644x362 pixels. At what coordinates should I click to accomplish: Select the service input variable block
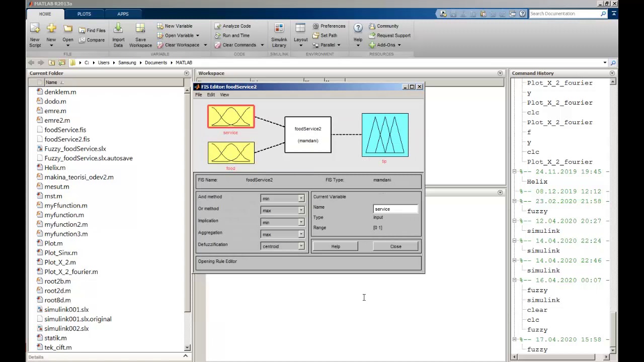(x=231, y=117)
